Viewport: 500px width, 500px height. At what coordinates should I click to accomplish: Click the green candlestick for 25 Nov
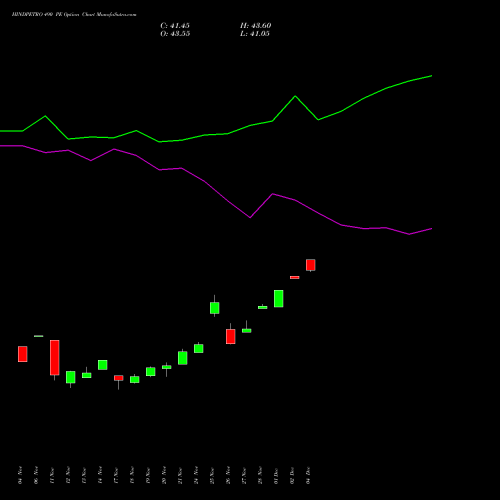[215, 308]
